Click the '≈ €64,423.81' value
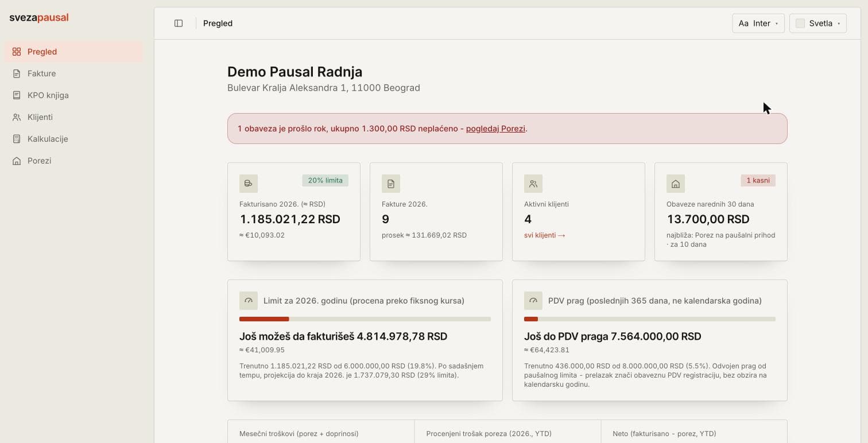868x443 pixels. coord(547,350)
